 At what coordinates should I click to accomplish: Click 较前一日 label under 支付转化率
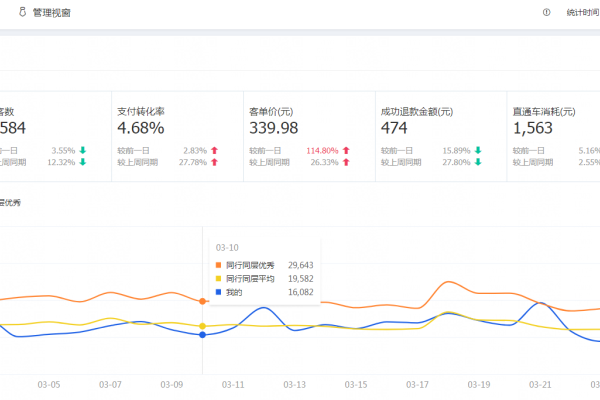point(133,151)
